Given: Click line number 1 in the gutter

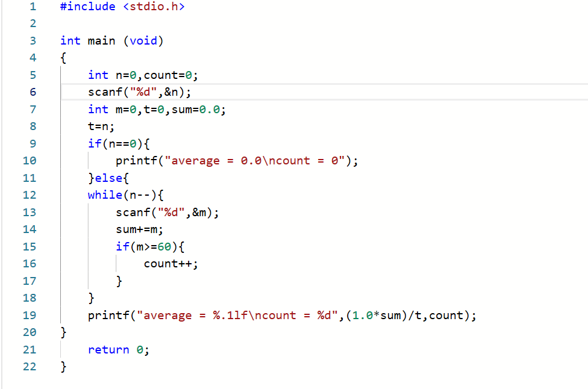Looking at the screenshot, I should coord(33,7).
